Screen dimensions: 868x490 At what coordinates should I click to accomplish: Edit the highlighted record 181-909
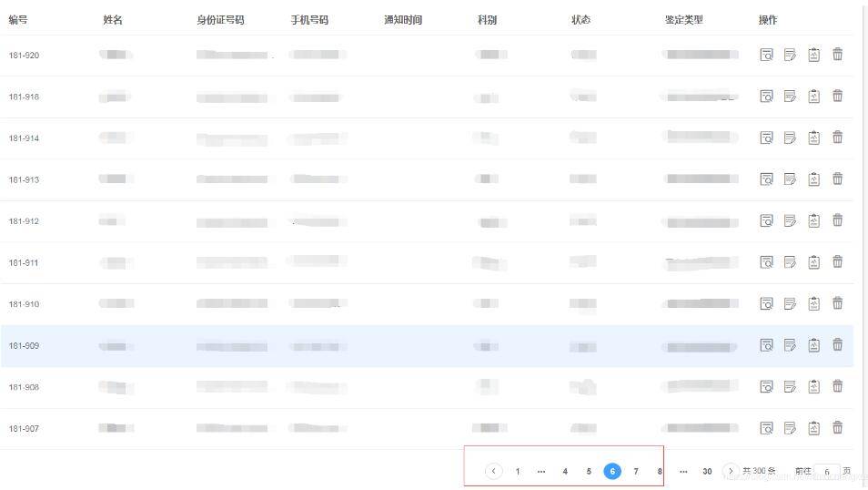tap(790, 345)
